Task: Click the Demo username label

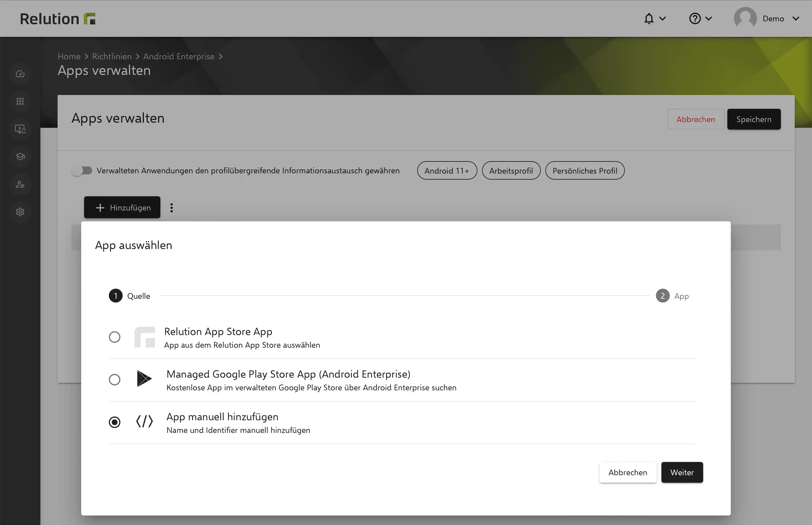Action: [773, 18]
